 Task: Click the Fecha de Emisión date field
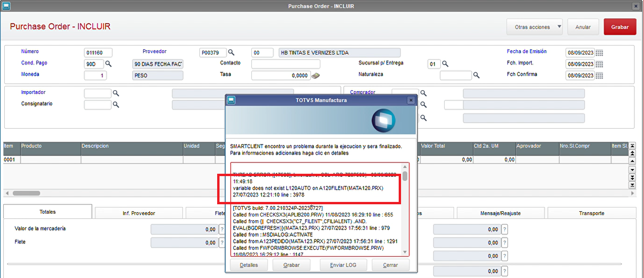580,53
